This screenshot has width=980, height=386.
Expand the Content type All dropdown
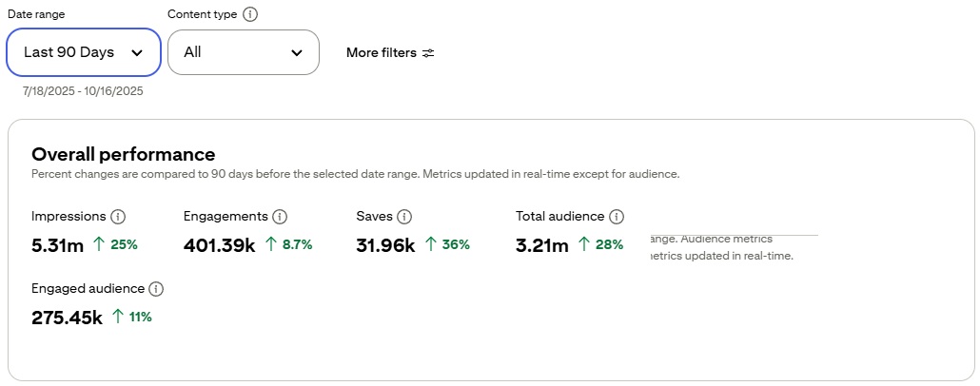point(244,52)
